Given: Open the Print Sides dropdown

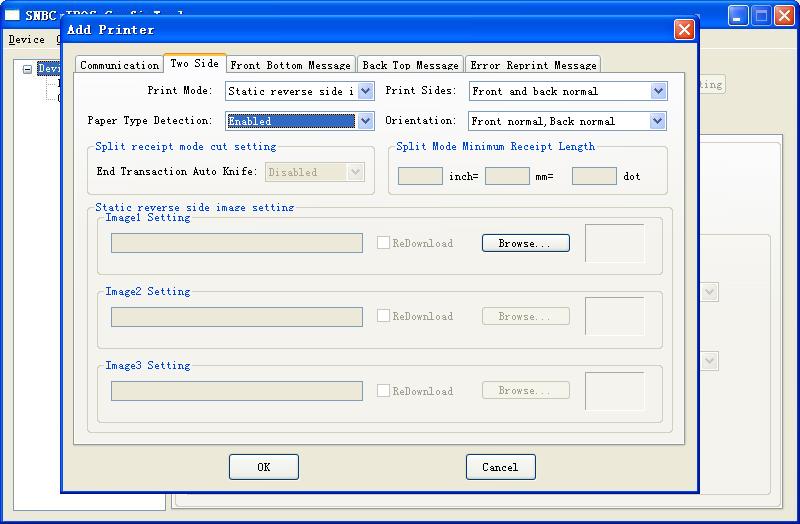Looking at the screenshot, I should coord(658,91).
